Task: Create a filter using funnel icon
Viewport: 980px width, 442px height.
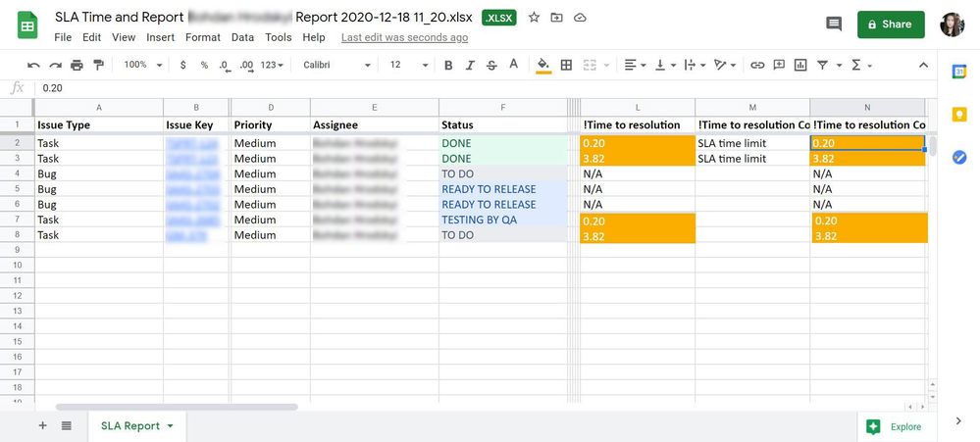Action: pos(822,65)
